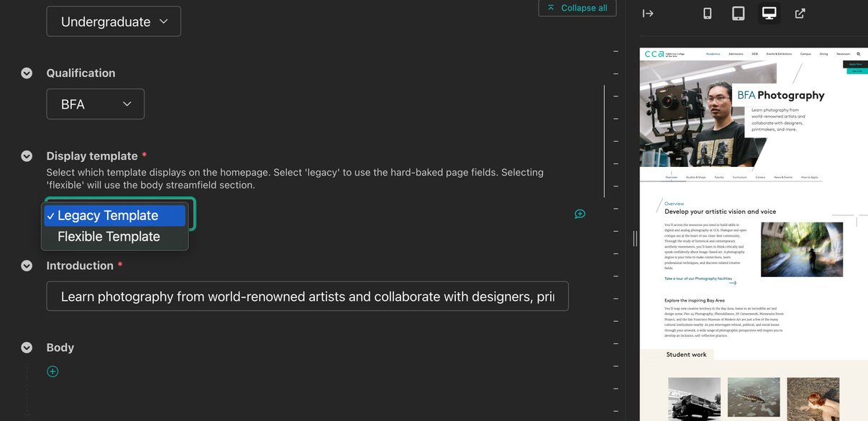Click Admissions in the preview navigation

[736, 54]
